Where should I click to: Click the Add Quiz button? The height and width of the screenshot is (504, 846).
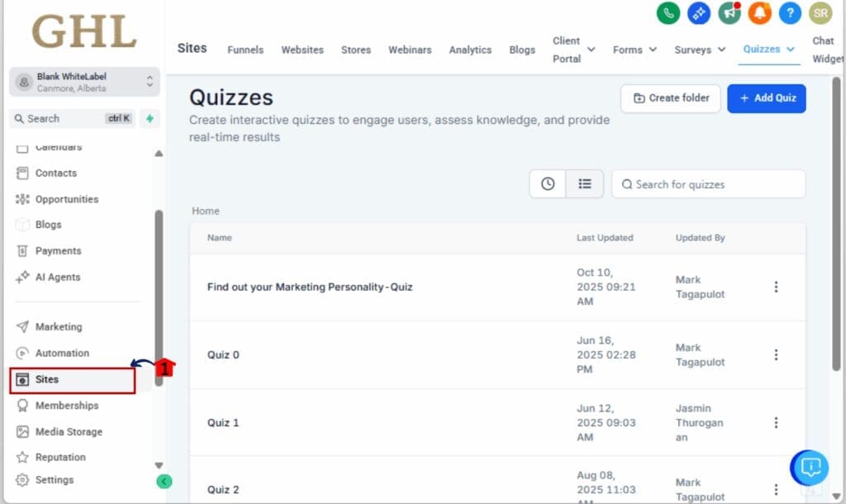click(766, 97)
